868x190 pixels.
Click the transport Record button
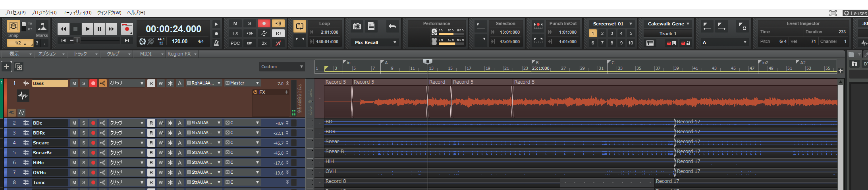tap(127, 29)
